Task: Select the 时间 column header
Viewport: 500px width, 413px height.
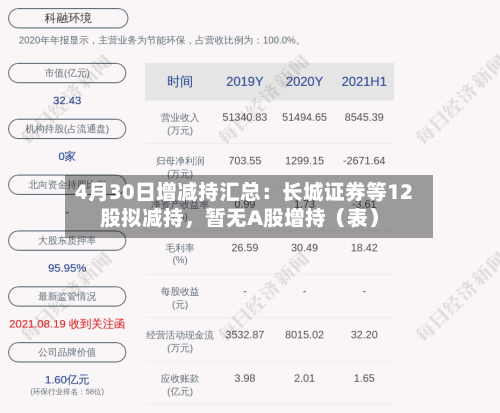Action: [180, 82]
